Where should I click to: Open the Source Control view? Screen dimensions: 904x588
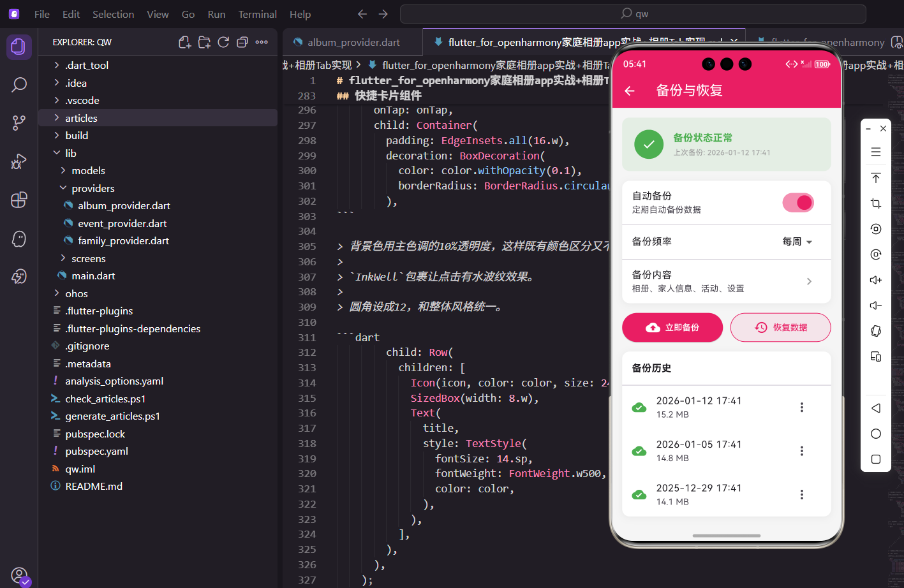coord(19,122)
